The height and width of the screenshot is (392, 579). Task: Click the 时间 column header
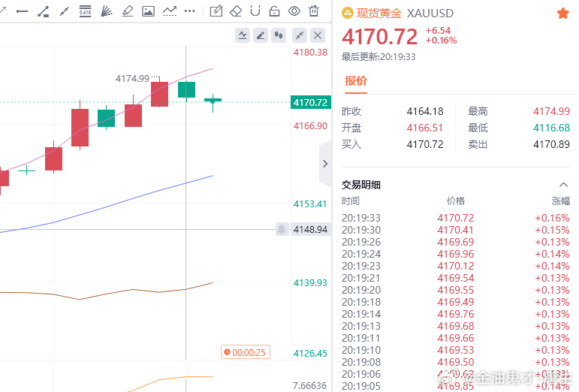[351, 201]
